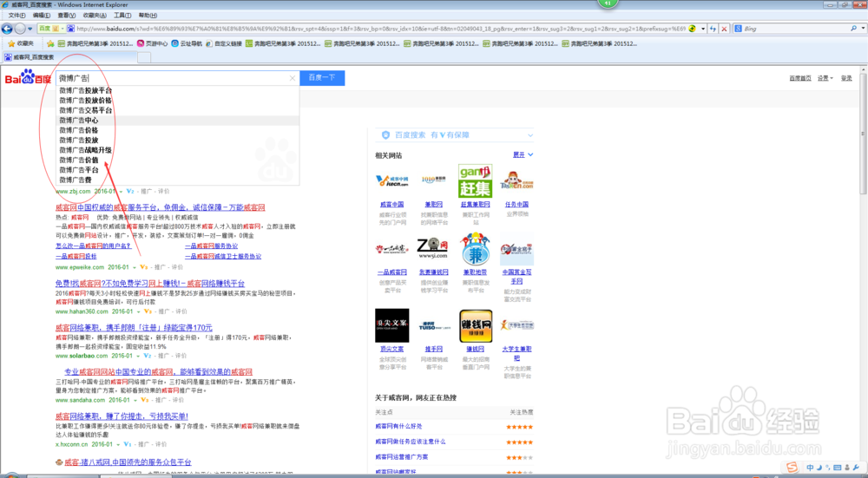Click the magnifier icon in the Bing search box

pyautogui.click(x=853, y=29)
